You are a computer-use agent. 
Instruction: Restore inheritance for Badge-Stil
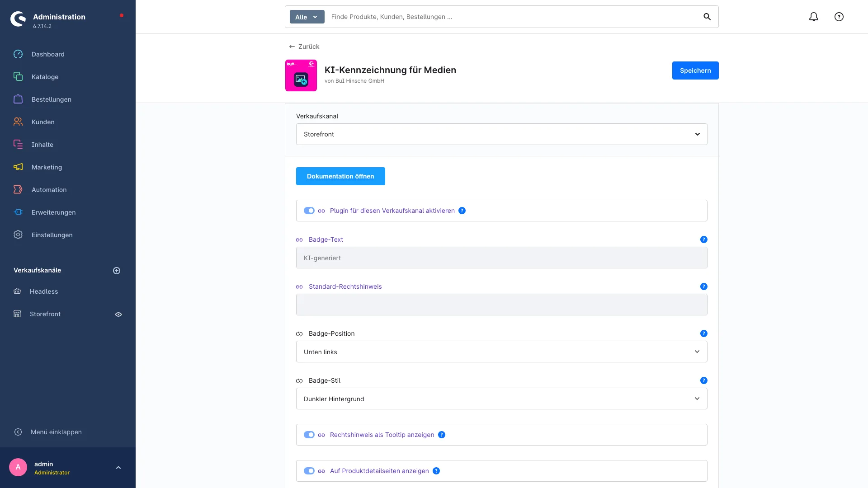[x=299, y=381]
